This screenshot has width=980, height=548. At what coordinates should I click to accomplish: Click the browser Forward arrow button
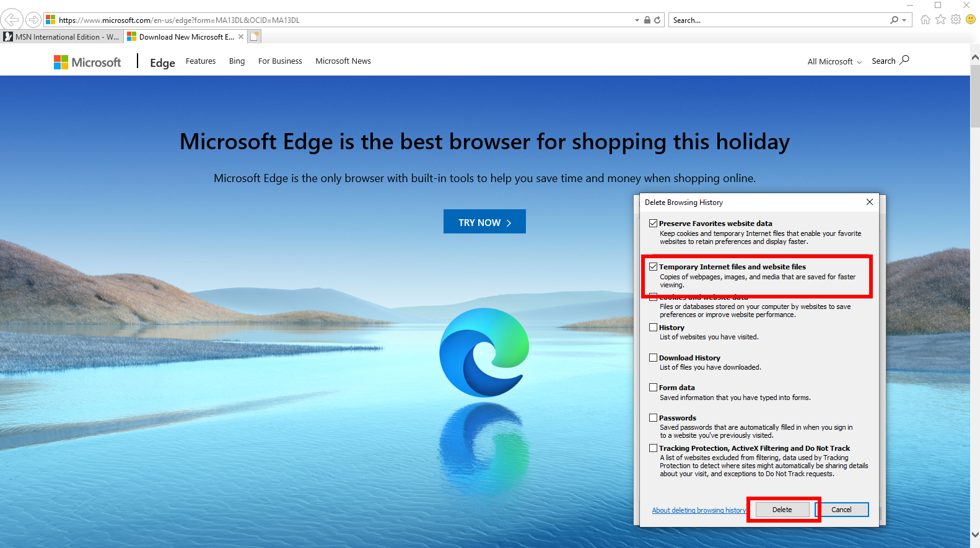click(x=33, y=20)
